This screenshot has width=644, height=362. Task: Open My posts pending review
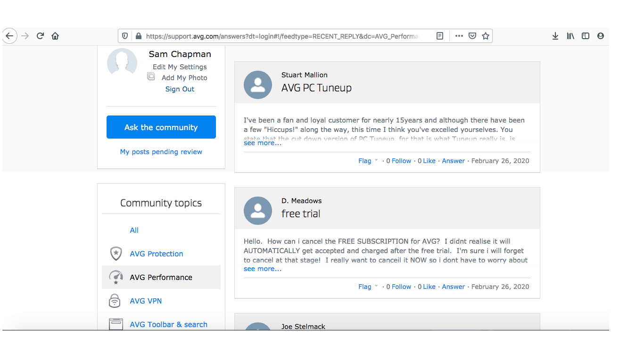pos(161,152)
